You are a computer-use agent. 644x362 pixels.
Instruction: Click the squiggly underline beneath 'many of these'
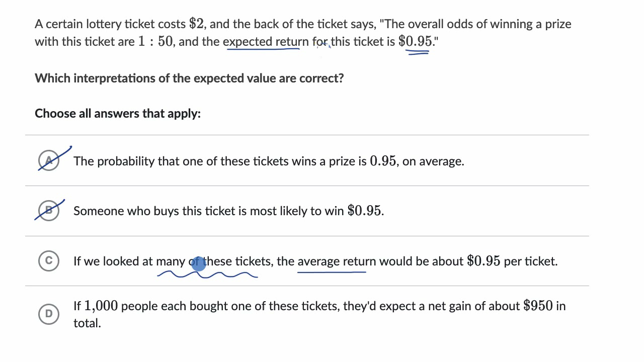[207, 275]
